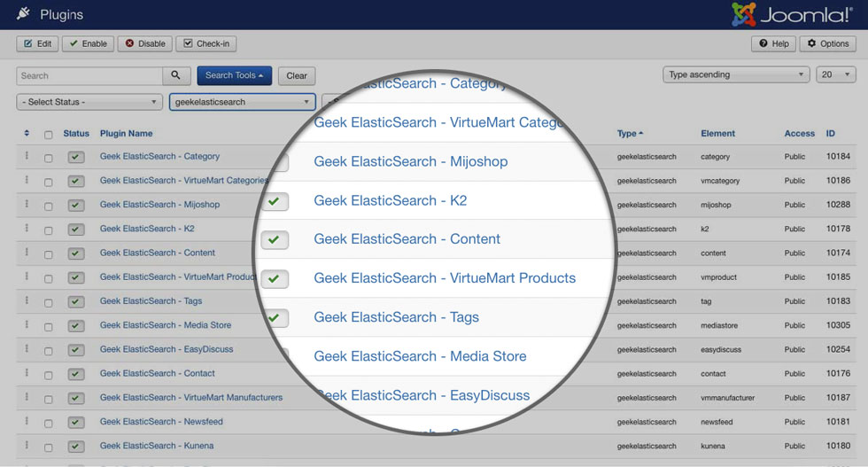Screen dimensions: 868x467
Task: Open the list limit 20 dropdown
Action: pos(836,74)
